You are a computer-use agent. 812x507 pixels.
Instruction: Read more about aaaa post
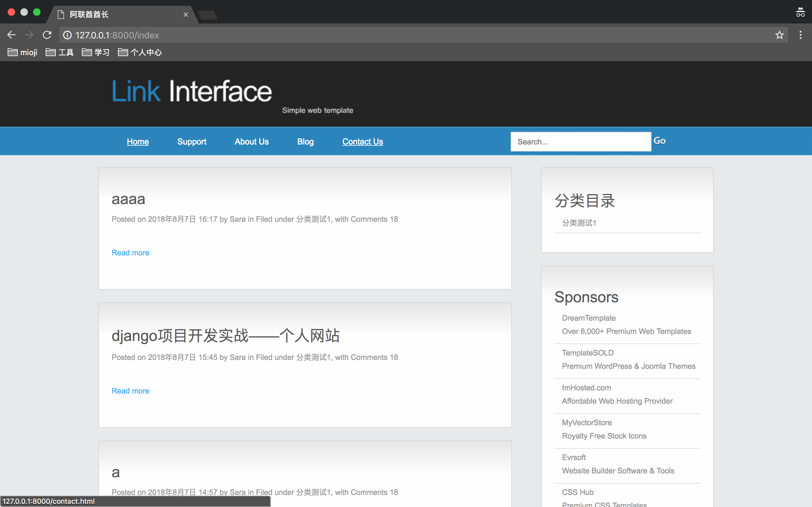click(130, 252)
